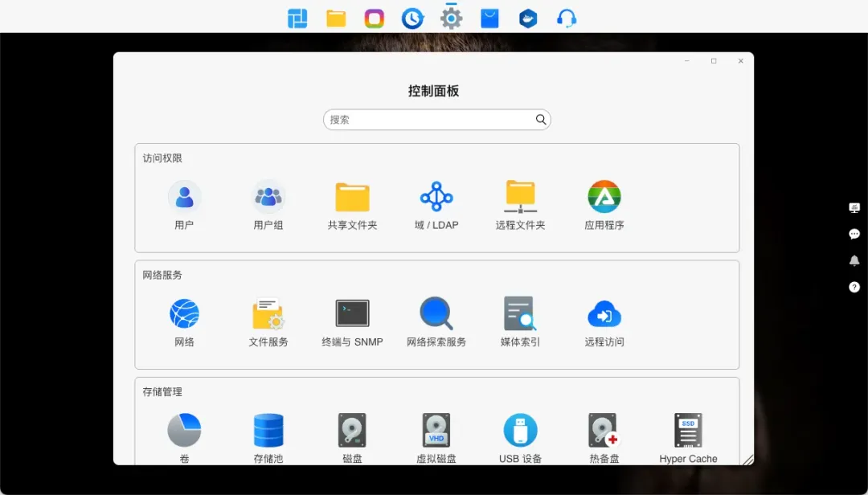Click the magnifier search button

[x=542, y=120]
